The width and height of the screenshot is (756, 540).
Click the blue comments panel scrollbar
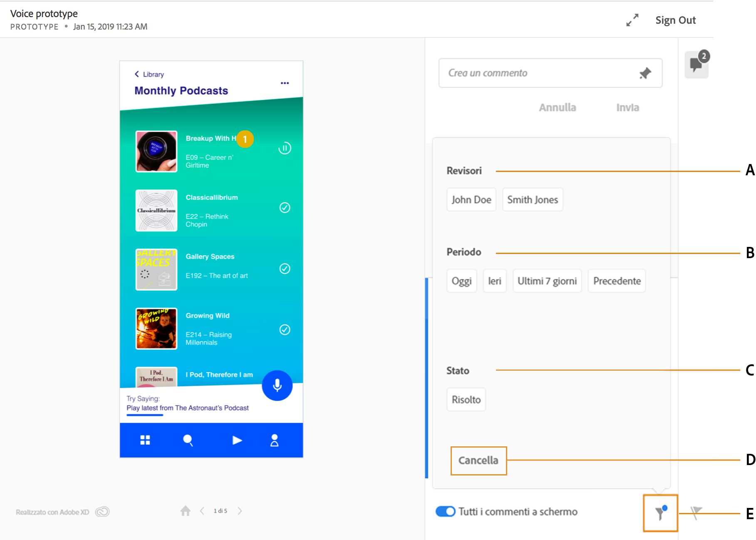click(426, 378)
